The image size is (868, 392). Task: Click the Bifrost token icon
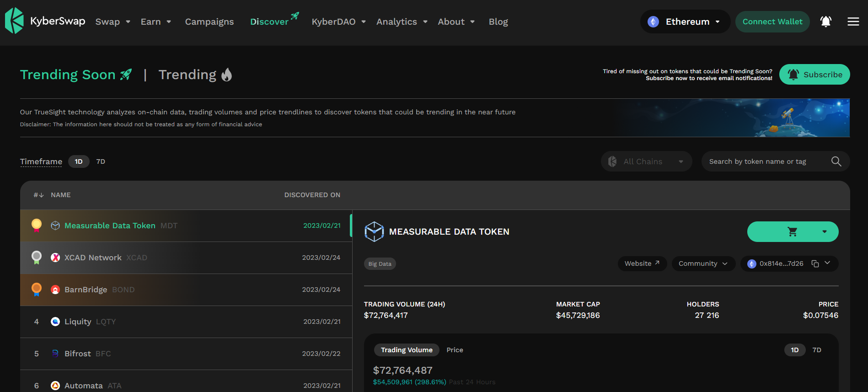click(55, 354)
